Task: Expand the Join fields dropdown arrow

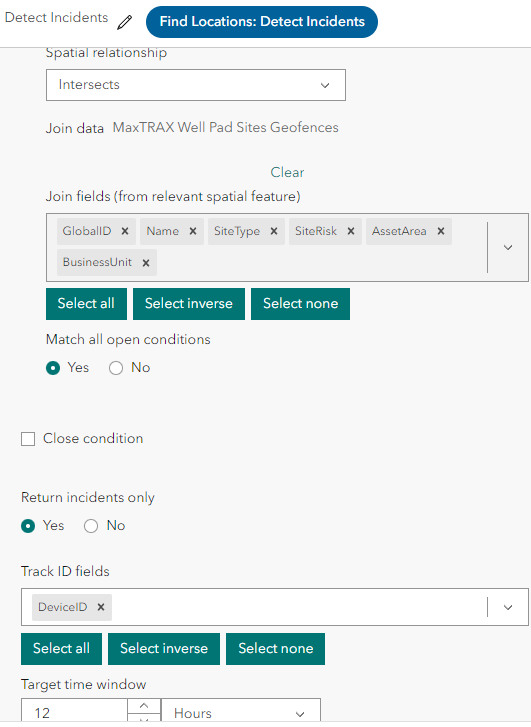Action: pos(508,248)
